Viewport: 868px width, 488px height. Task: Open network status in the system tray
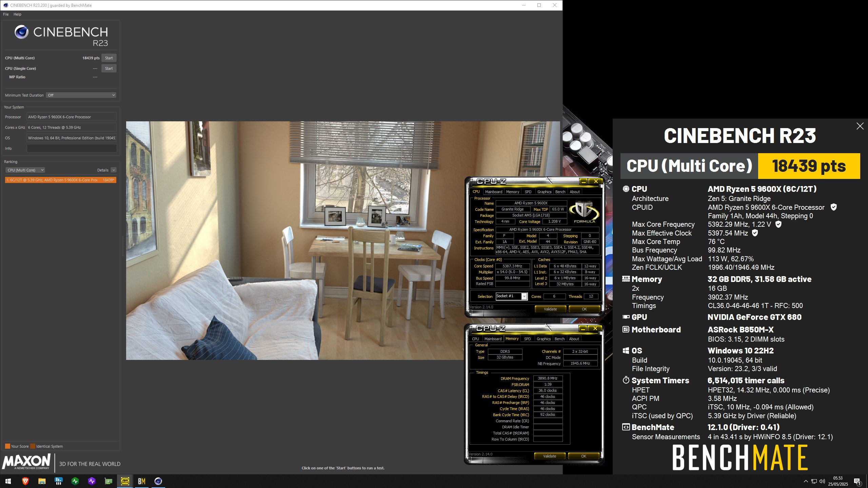click(x=814, y=481)
